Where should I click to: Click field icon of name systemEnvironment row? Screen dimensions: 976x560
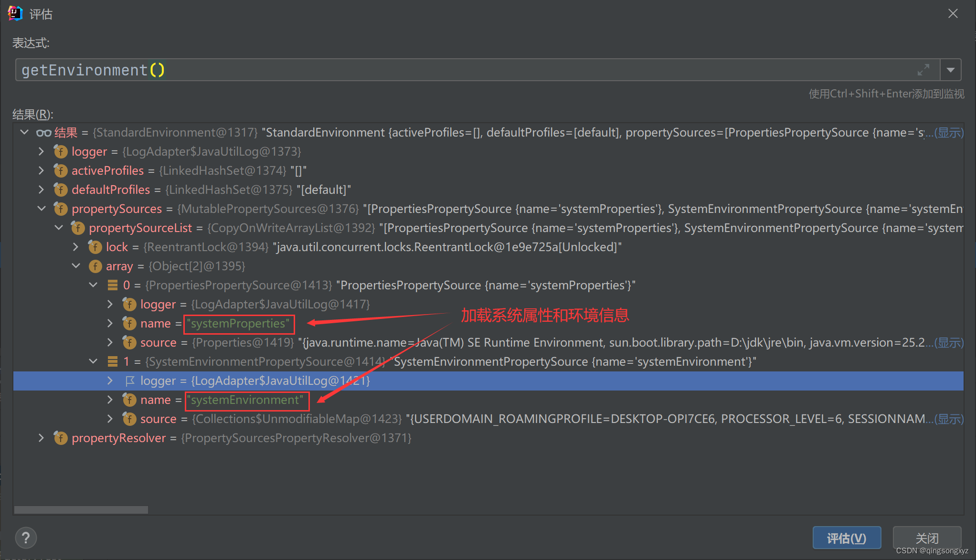point(129,400)
